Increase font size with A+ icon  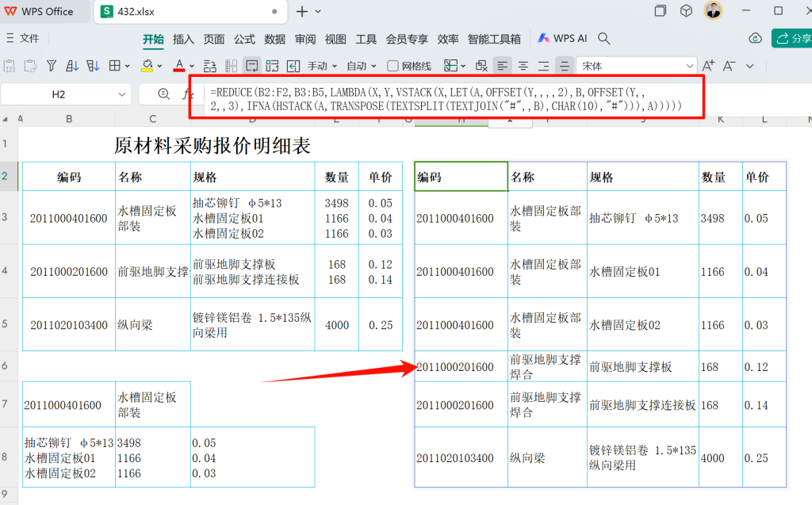coord(708,66)
